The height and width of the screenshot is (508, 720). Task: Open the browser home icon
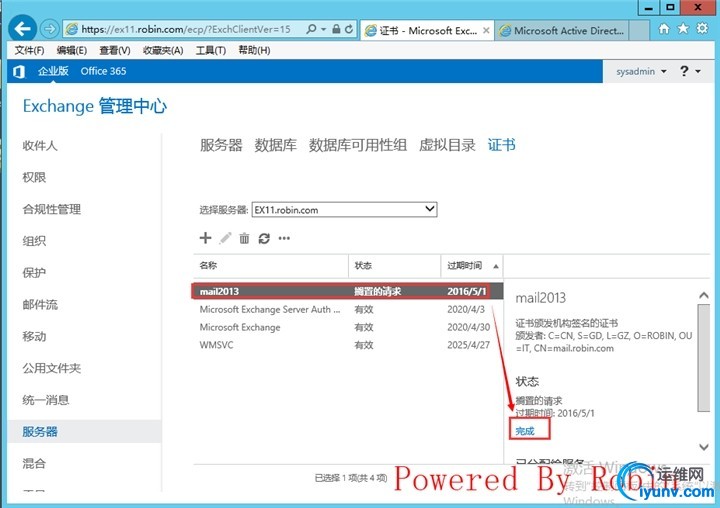coord(664,29)
